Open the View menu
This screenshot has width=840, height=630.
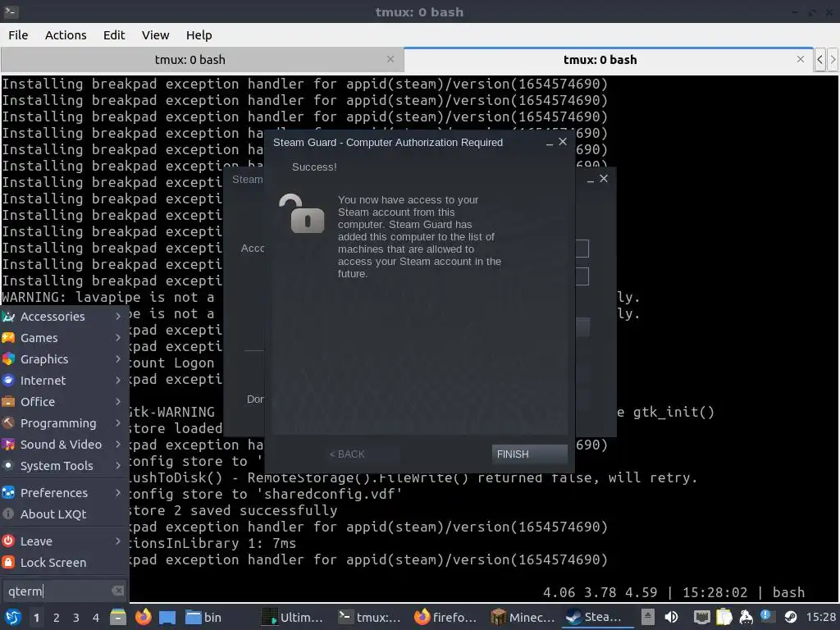pos(155,34)
